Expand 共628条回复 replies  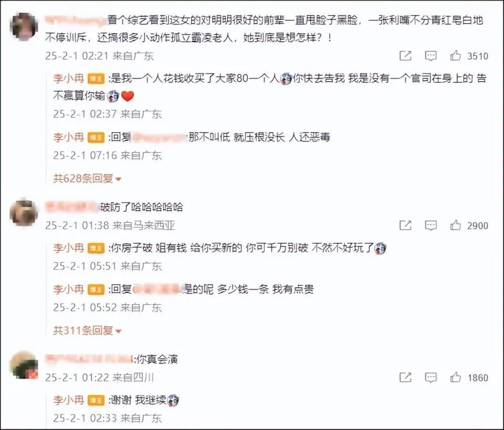coord(87,178)
